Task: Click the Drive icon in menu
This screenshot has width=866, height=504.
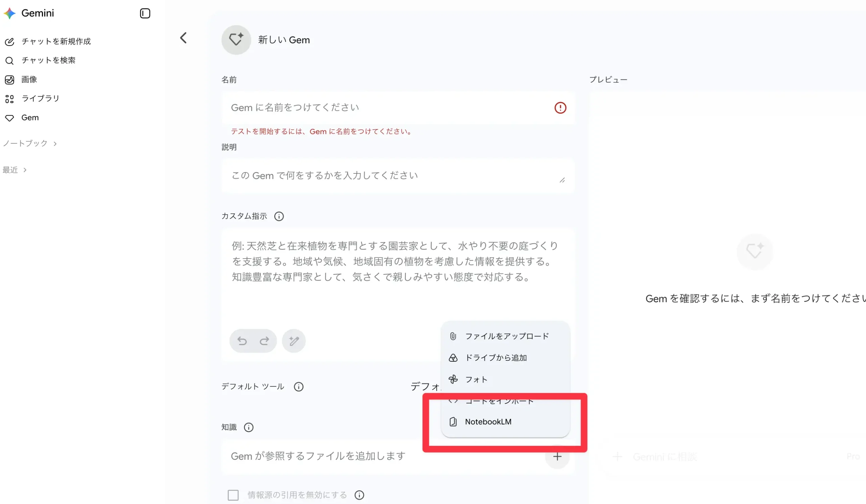Action: pyautogui.click(x=453, y=358)
